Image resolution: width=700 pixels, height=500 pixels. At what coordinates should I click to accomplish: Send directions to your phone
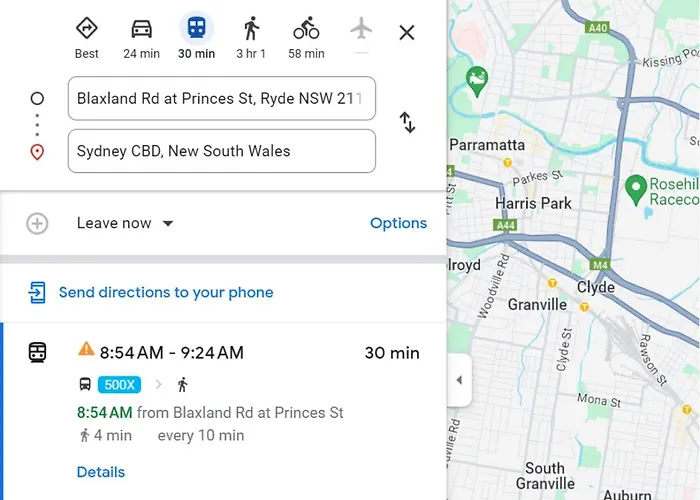pyautogui.click(x=151, y=292)
